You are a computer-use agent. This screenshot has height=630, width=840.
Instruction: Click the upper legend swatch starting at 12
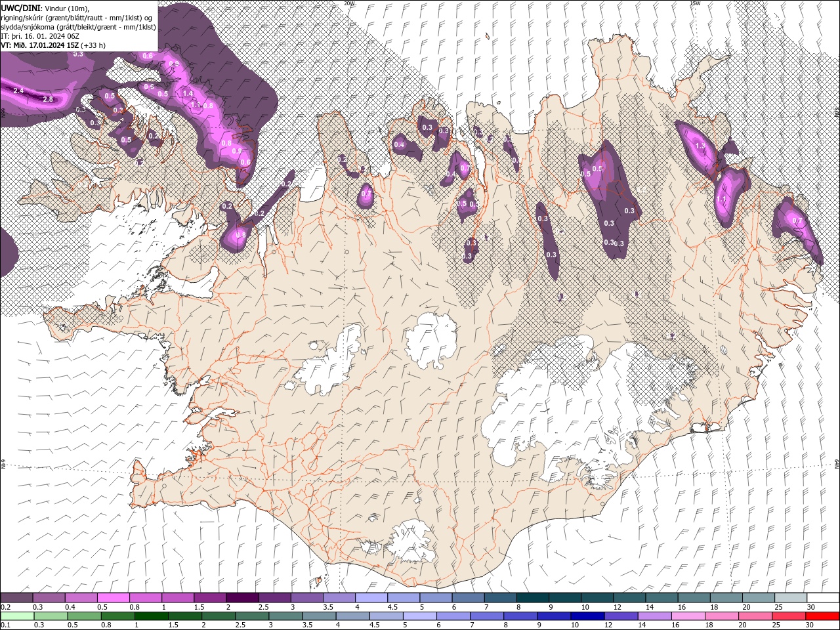tap(629, 598)
